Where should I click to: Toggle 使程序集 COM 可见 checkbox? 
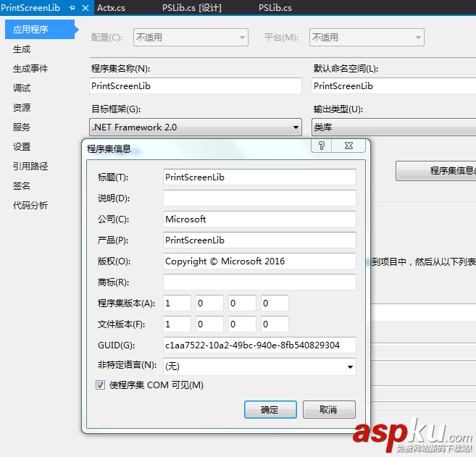(100, 385)
